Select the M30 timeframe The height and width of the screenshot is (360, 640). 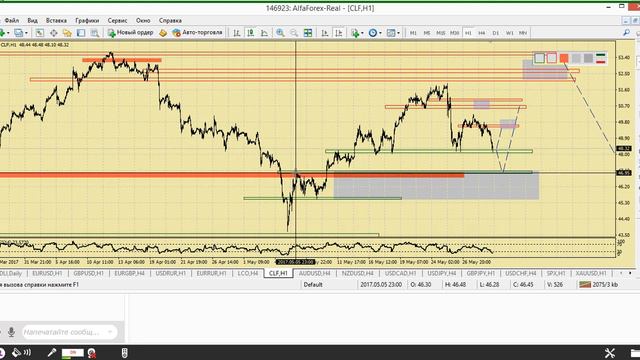[x=454, y=33]
